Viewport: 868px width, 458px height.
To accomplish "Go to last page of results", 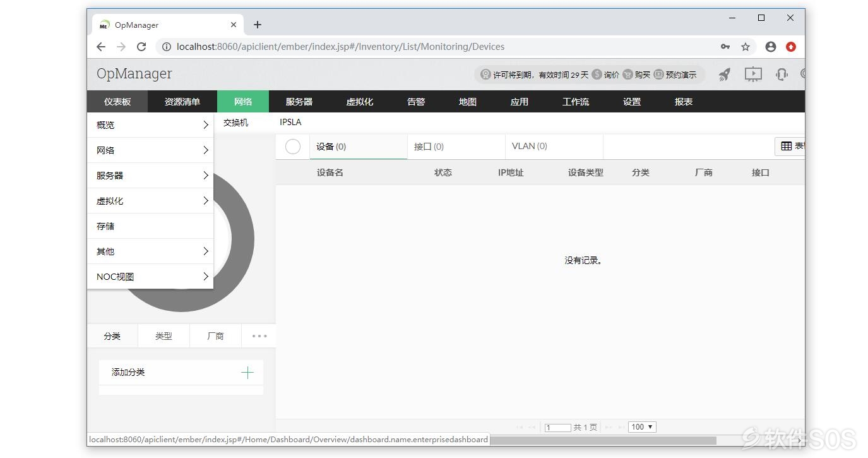I will (x=621, y=428).
